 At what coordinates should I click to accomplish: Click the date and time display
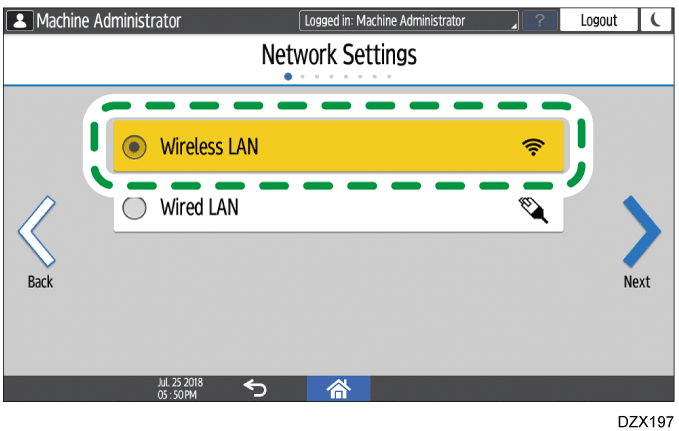(x=180, y=388)
